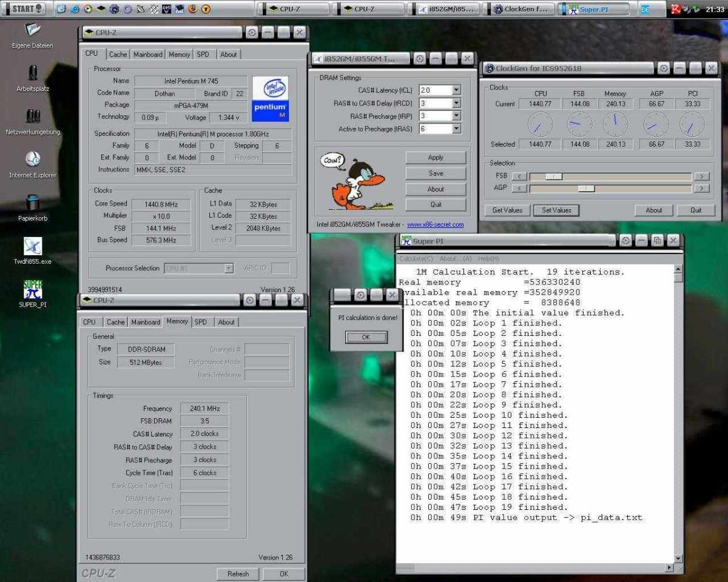Open the Calculate(C) menu in Super PI
728x582 pixels.
[416, 259]
